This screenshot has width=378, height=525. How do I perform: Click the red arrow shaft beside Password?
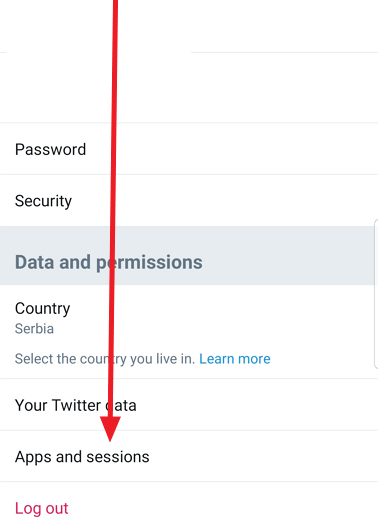pyautogui.click(x=114, y=149)
